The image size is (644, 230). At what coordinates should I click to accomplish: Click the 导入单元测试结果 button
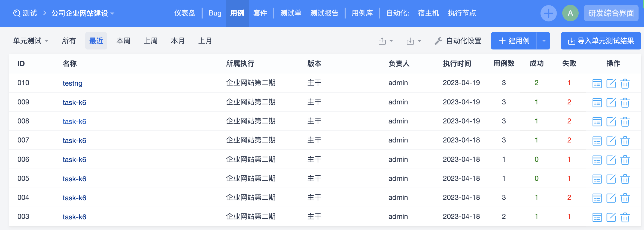click(x=601, y=41)
